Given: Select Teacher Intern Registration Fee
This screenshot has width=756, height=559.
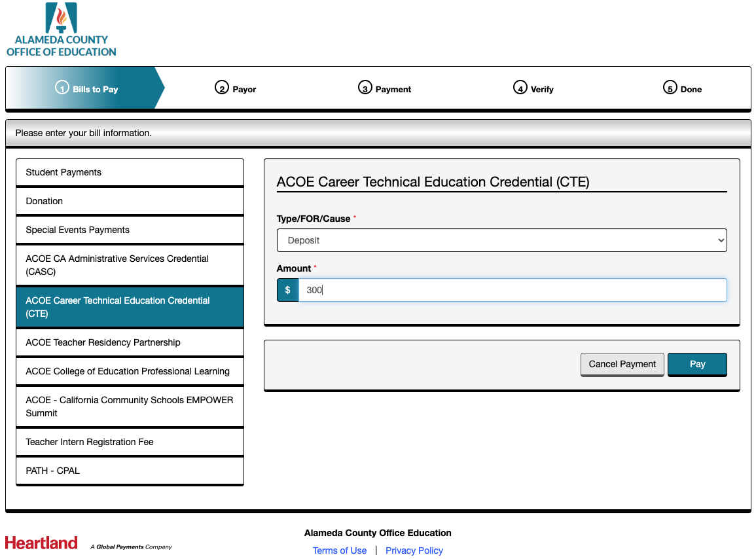Looking at the screenshot, I should 130,442.
